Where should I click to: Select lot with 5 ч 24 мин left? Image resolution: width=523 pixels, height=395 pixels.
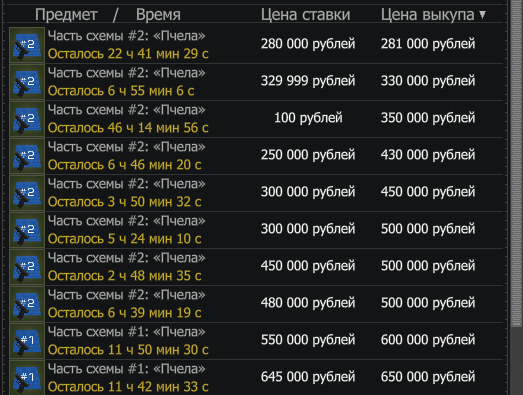tap(256, 230)
